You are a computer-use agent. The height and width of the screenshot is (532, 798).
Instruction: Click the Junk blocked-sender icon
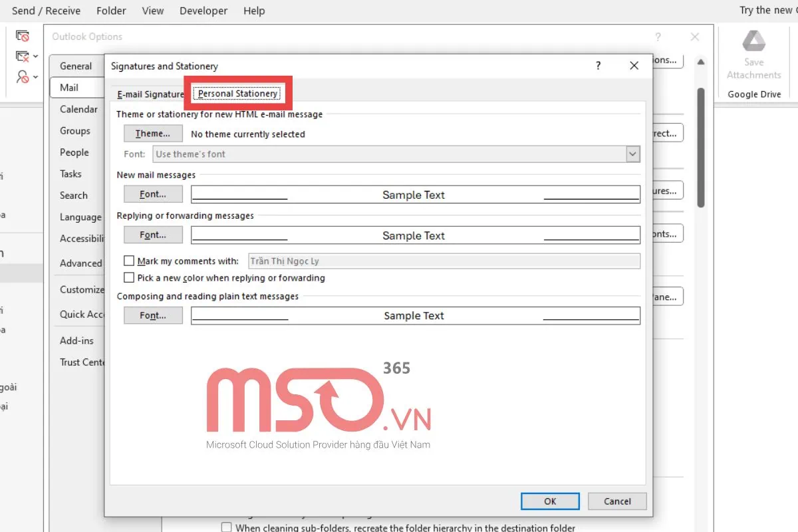tap(23, 77)
